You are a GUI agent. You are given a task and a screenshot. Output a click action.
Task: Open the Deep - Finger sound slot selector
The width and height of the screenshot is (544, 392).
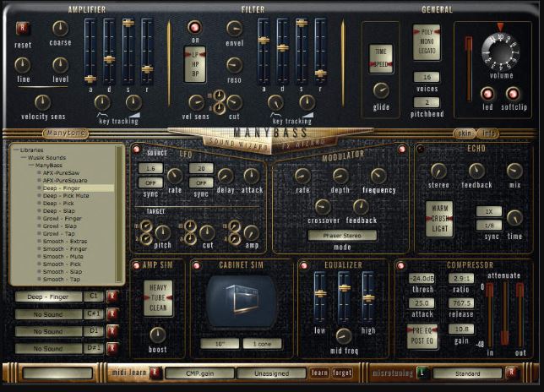[48, 297]
